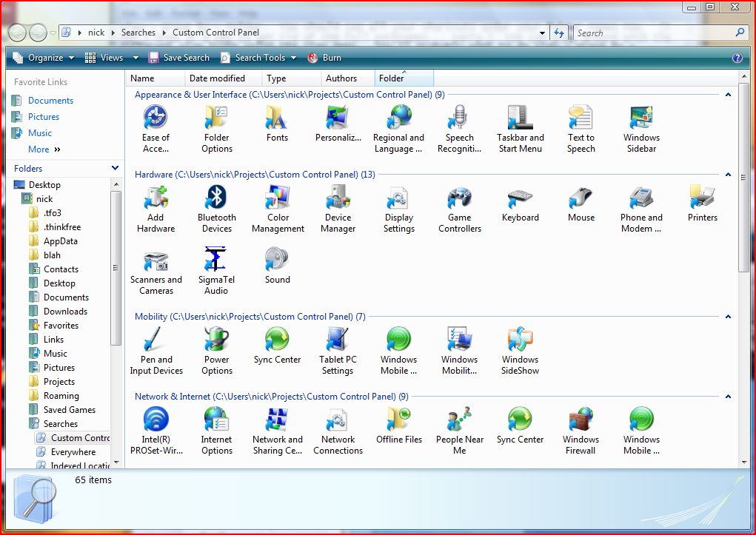The height and width of the screenshot is (535, 756).
Task: Sort by the Folder column header
Action: coord(404,78)
